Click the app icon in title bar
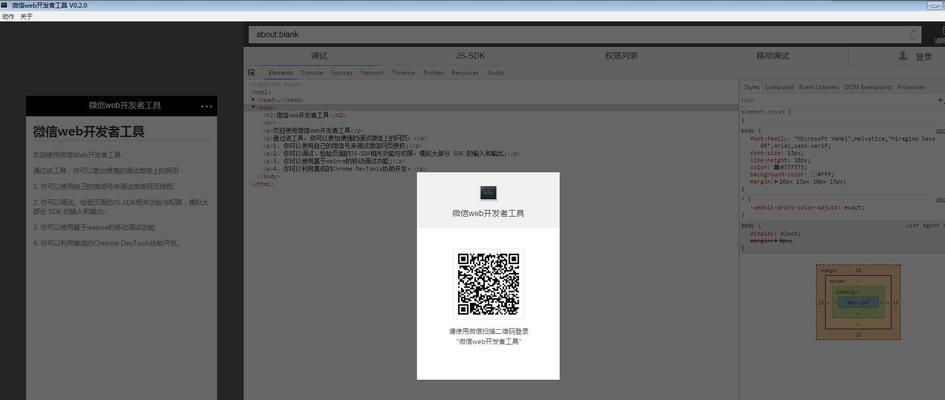 coord(5,5)
